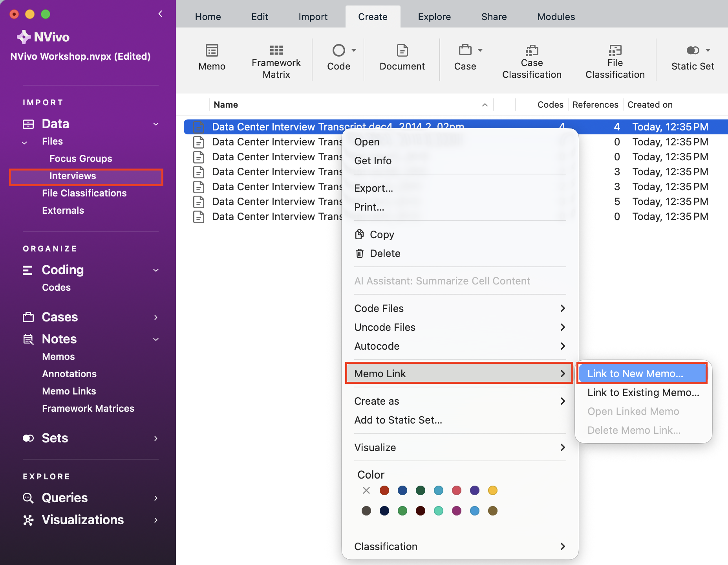Choose Export... in the context menu
Screen dimensions: 728x565
point(460,188)
